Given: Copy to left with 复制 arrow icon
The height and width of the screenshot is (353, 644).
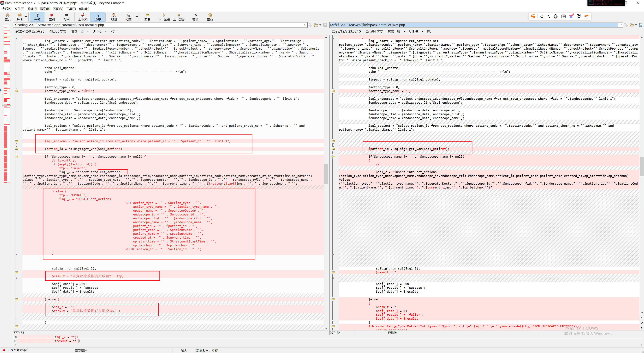Looking at the screenshot, I should click(x=147, y=17).
